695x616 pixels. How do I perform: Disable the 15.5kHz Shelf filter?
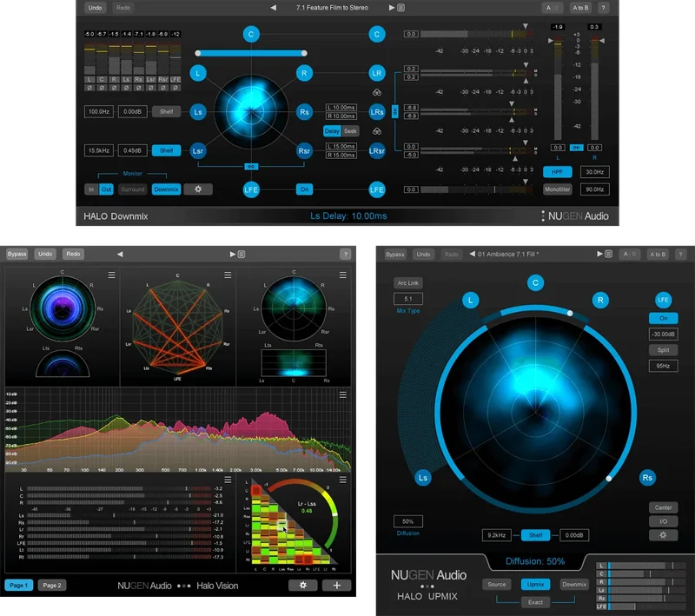(166, 150)
